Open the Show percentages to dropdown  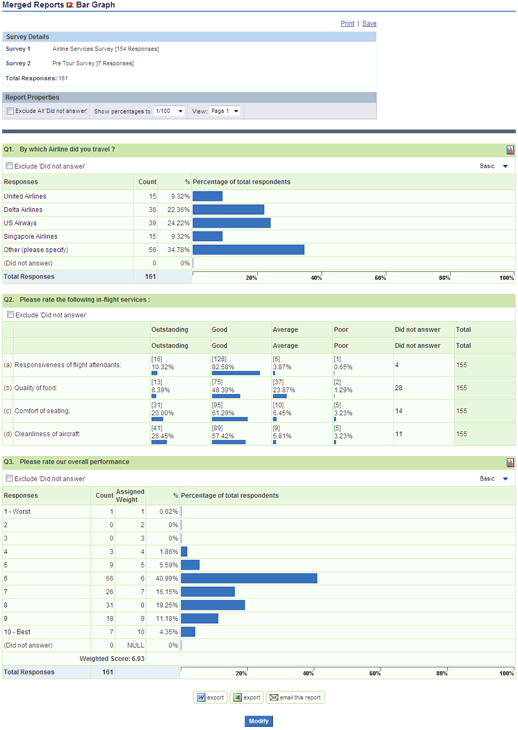[170, 111]
